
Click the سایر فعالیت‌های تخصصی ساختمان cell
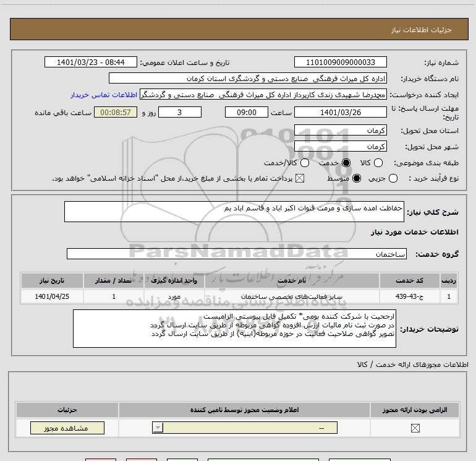[x=292, y=296]
